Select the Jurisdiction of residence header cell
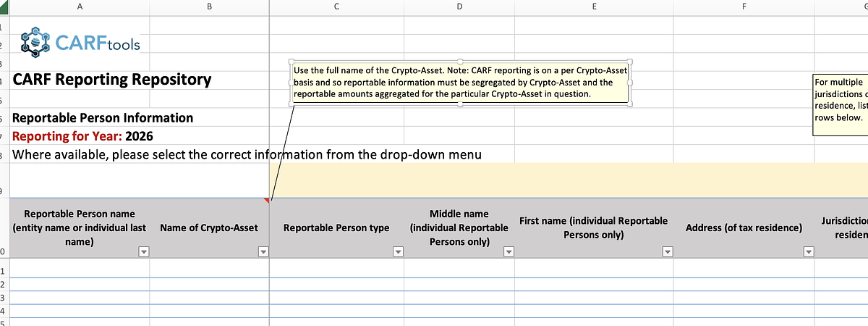This screenshot has width=868, height=326. click(841, 227)
